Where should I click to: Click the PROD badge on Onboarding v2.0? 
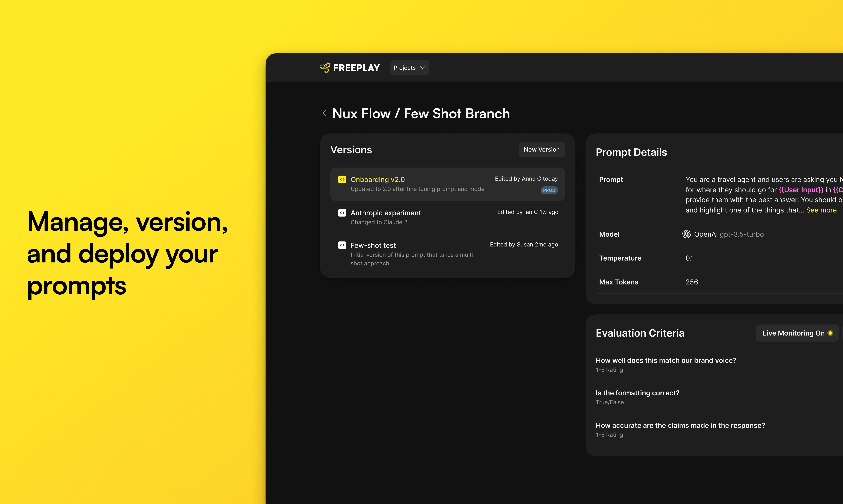(549, 190)
